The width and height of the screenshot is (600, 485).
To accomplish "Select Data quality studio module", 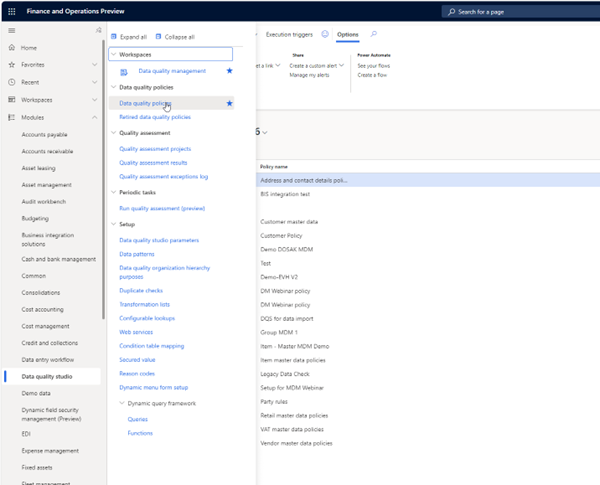I will coord(47,376).
